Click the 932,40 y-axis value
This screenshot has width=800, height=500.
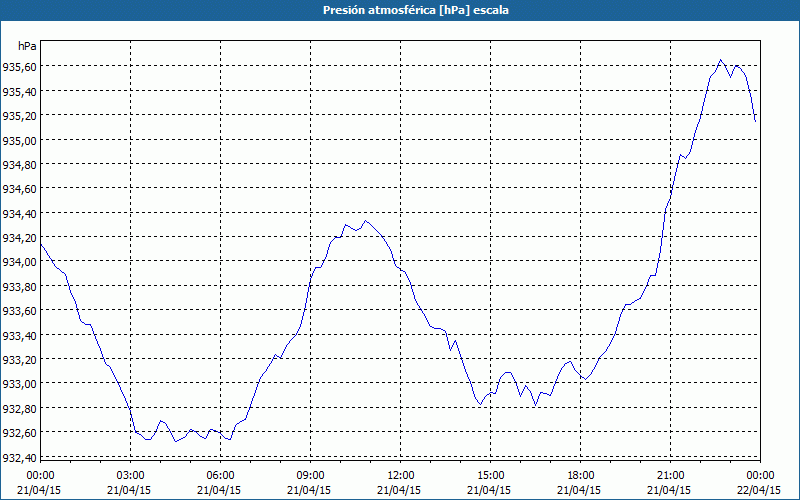click(x=19, y=458)
